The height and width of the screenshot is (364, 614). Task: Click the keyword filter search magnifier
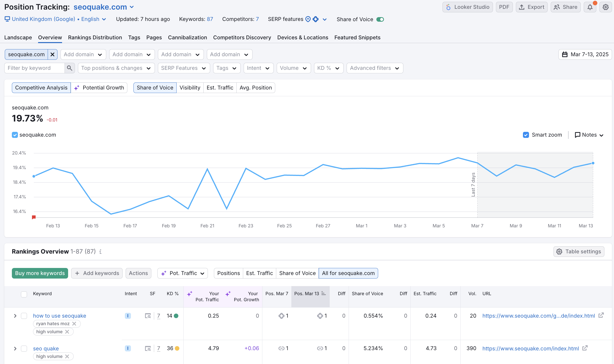pos(70,68)
